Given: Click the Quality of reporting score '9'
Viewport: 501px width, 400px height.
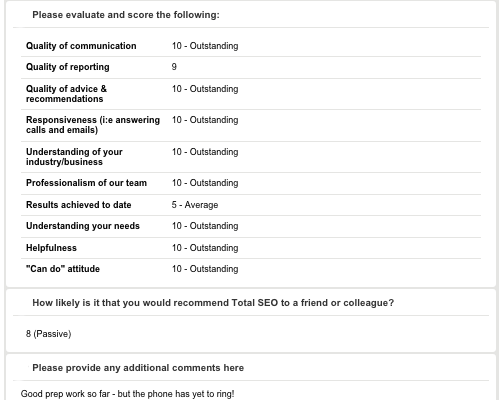Looking at the screenshot, I should [174, 67].
